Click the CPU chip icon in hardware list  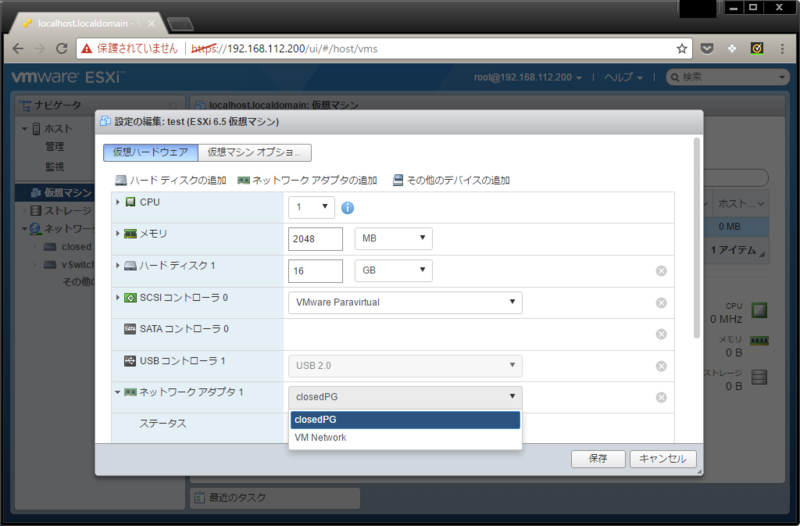pos(130,202)
